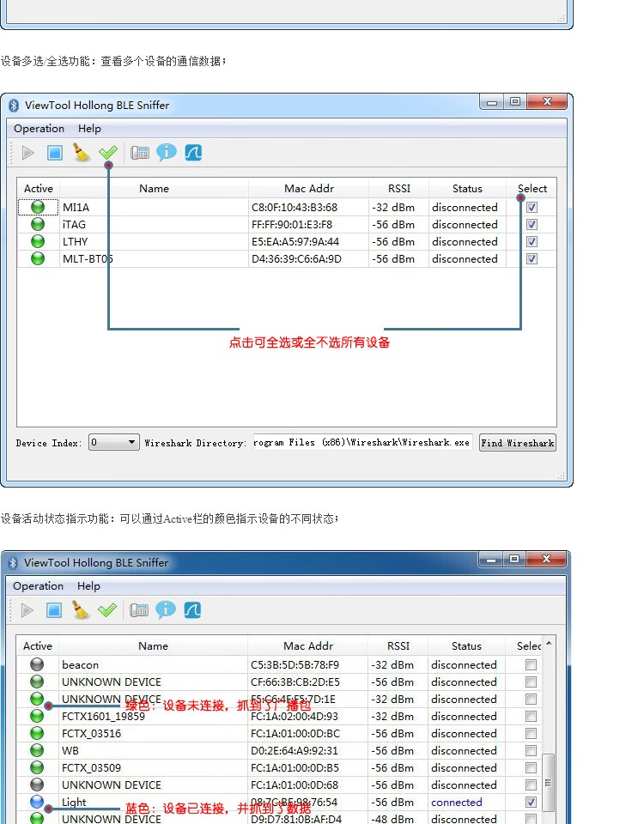Open Device Index dropdown
Screen dimensions: 644x824
point(114,443)
